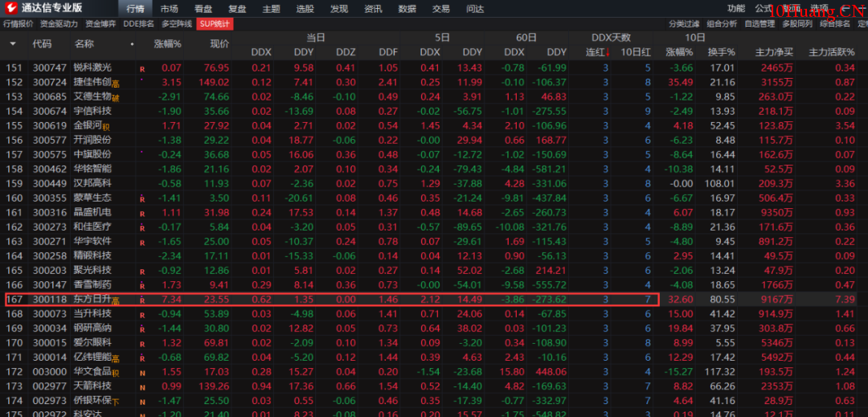
Task: Sort by the 现价 column header
Action: [219, 43]
